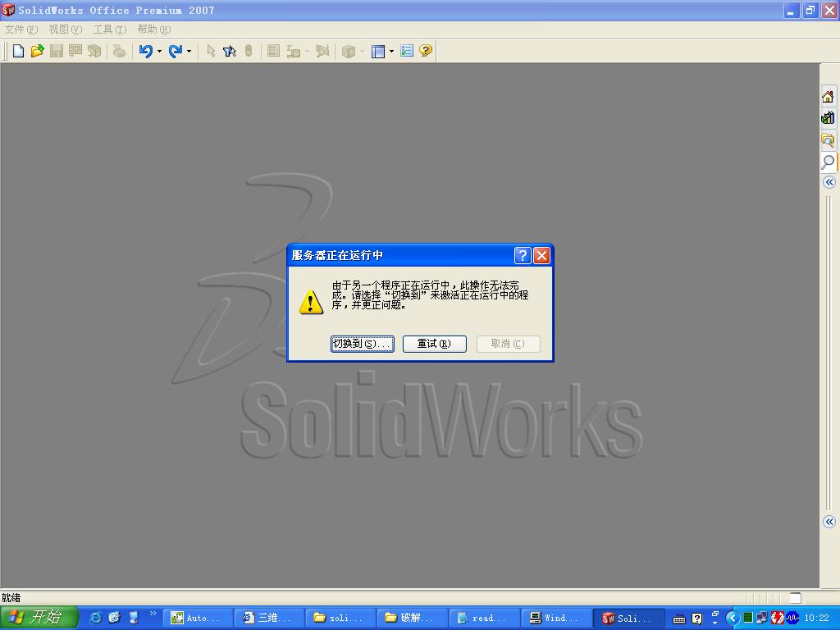This screenshot has width=840, height=630.
Task: Open Options via checklist icon
Action: [407, 51]
